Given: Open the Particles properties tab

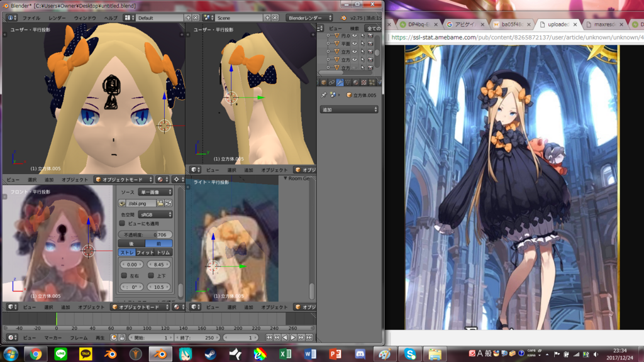Looking at the screenshot, I should coord(372,82).
